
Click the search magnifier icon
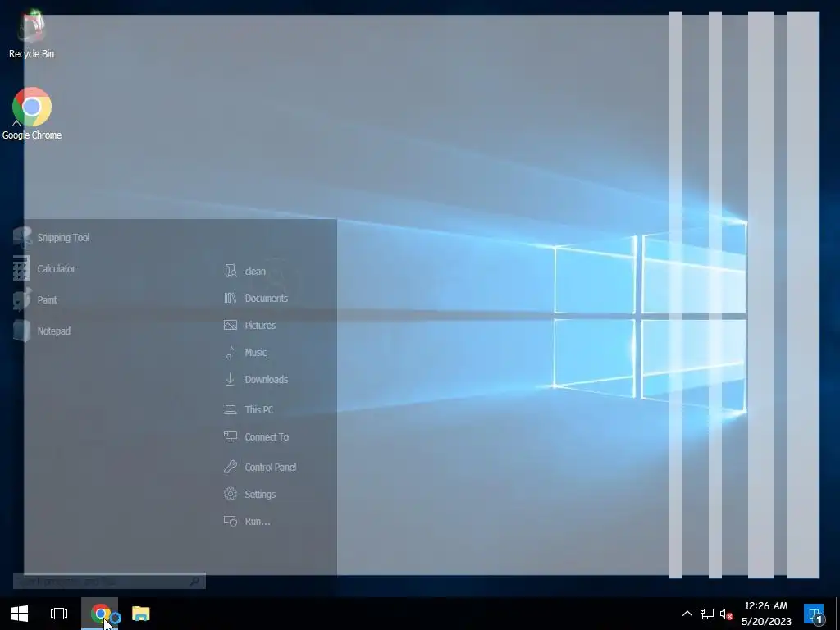point(195,581)
